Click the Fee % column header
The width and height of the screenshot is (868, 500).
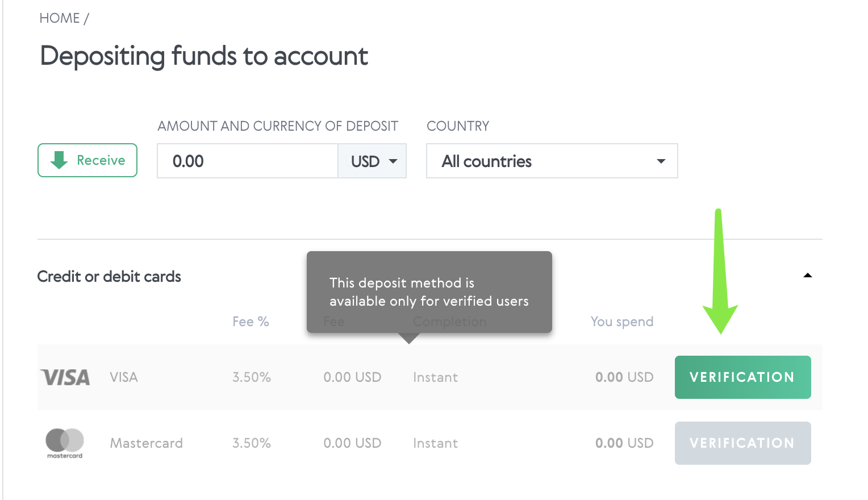251,322
